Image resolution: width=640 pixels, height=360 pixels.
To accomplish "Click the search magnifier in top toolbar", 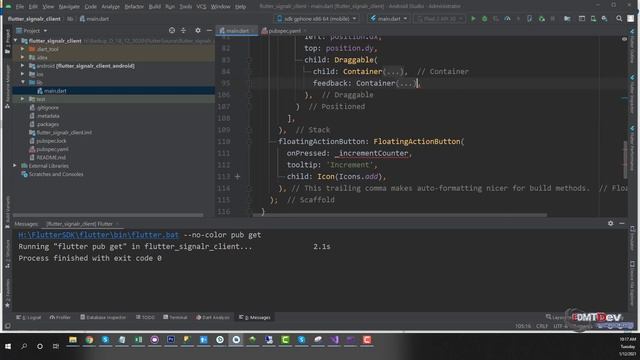I will (619, 19).
